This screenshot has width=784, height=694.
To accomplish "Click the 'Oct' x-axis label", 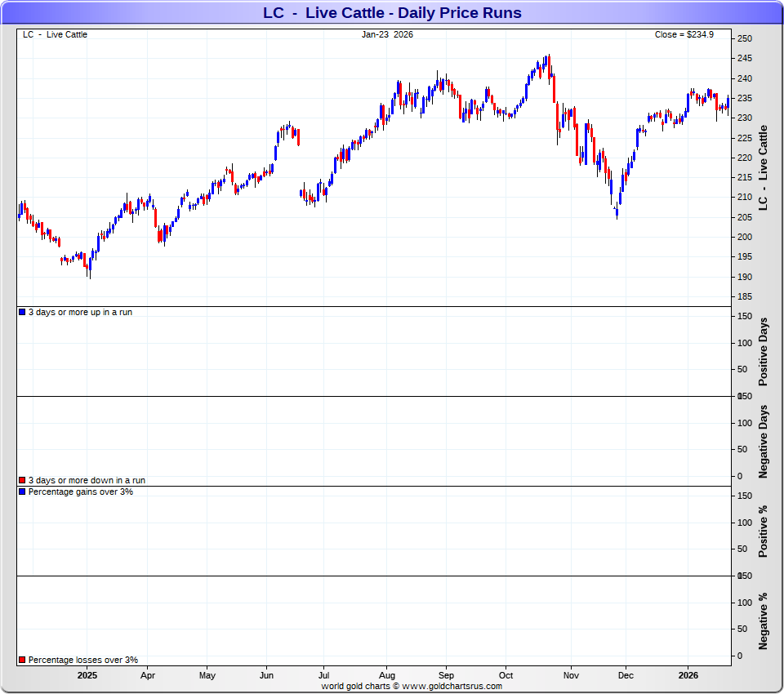I will (506, 675).
